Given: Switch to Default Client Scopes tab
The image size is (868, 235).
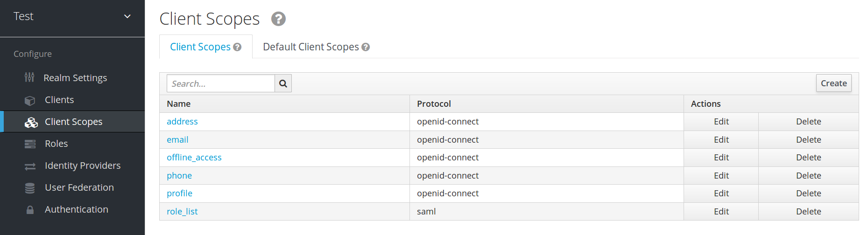Looking at the screenshot, I should point(311,47).
